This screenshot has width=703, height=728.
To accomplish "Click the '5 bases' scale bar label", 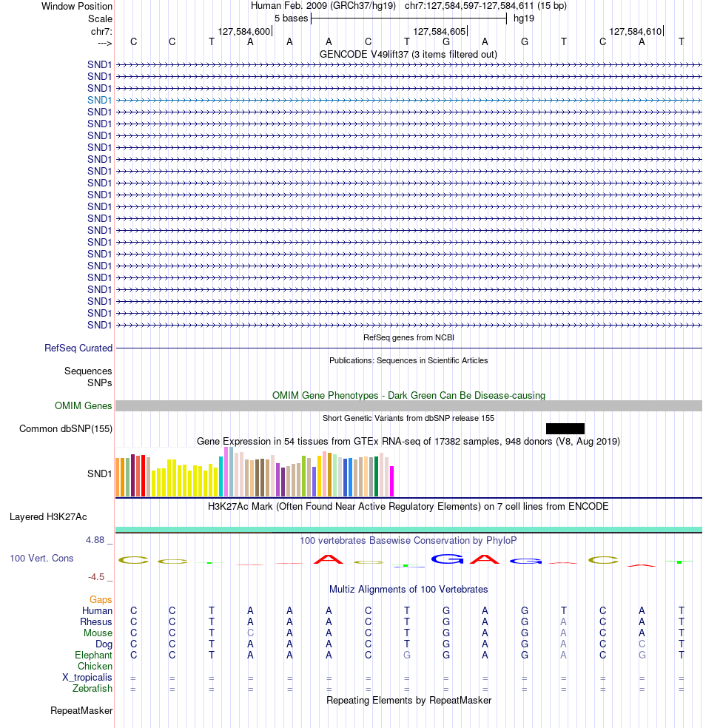I will click(291, 18).
